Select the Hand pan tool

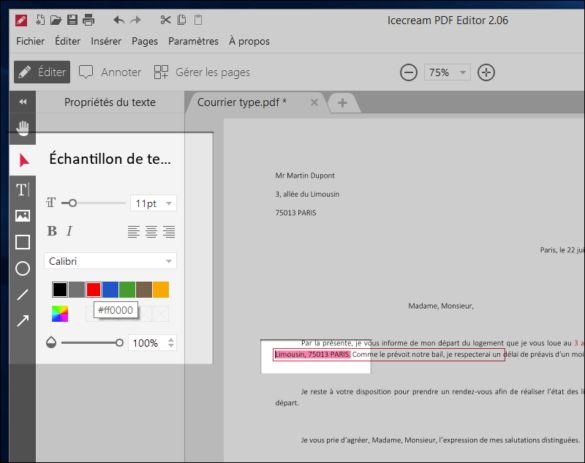tap(23, 128)
